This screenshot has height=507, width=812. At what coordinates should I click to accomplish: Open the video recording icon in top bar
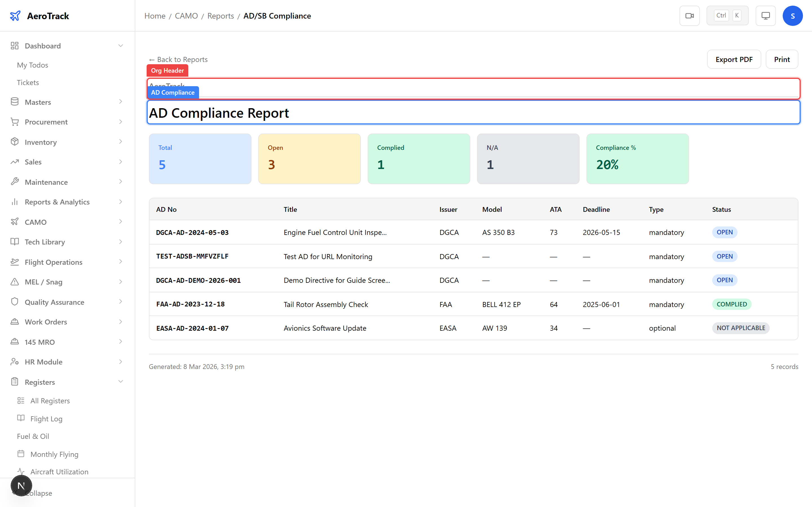coord(690,15)
